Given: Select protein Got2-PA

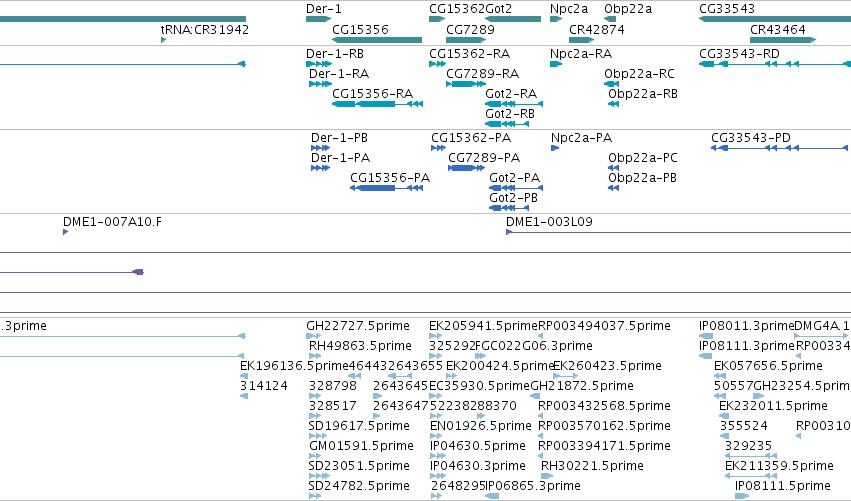Looking at the screenshot, I should (x=515, y=178).
